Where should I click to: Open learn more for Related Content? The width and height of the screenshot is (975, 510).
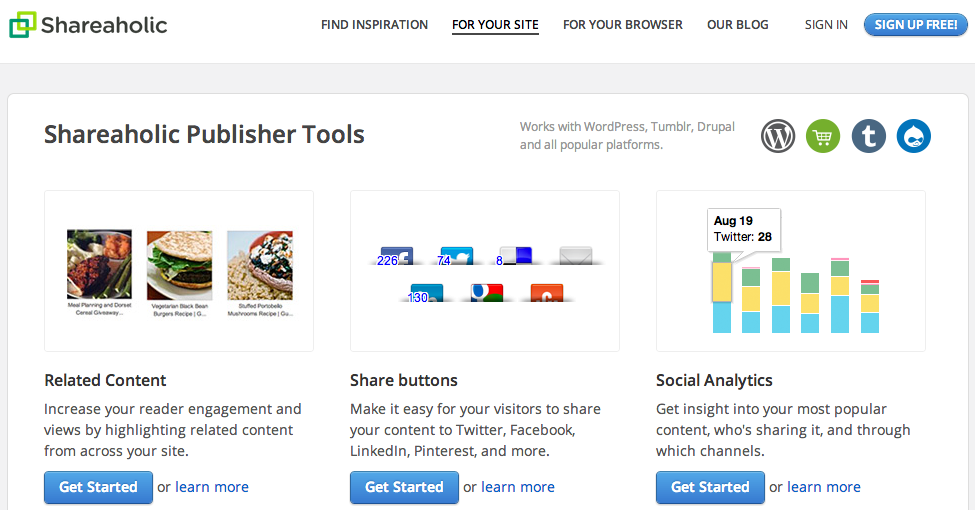[x=211, y=487]
